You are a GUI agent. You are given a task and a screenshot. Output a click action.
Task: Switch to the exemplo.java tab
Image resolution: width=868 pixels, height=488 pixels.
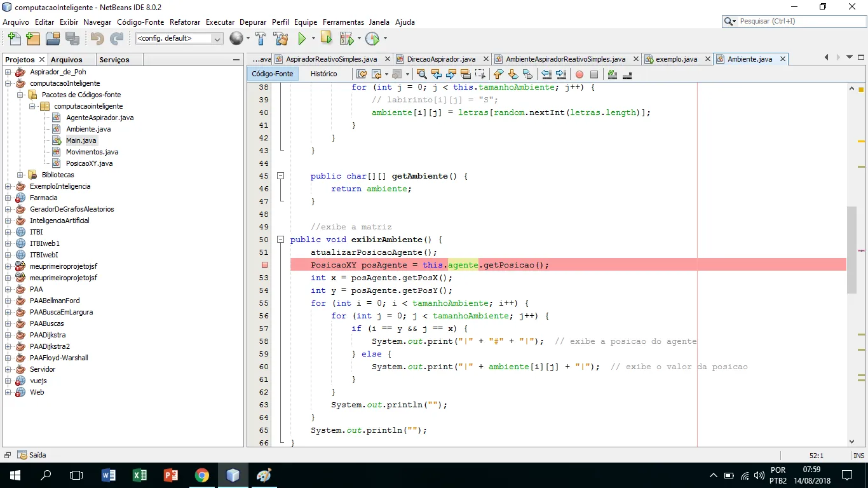(x=675, y=59)
